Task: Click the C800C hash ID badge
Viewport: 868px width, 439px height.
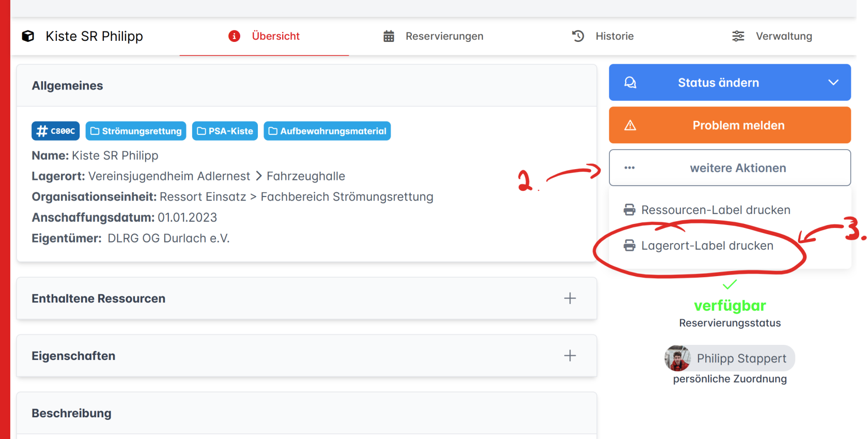Action: click(56, 131)
